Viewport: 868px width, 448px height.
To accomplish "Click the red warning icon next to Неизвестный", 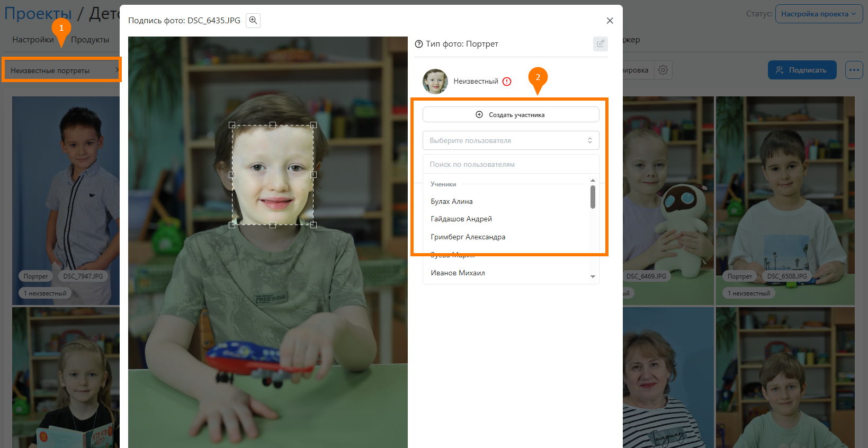I will [x=507, y=82].
